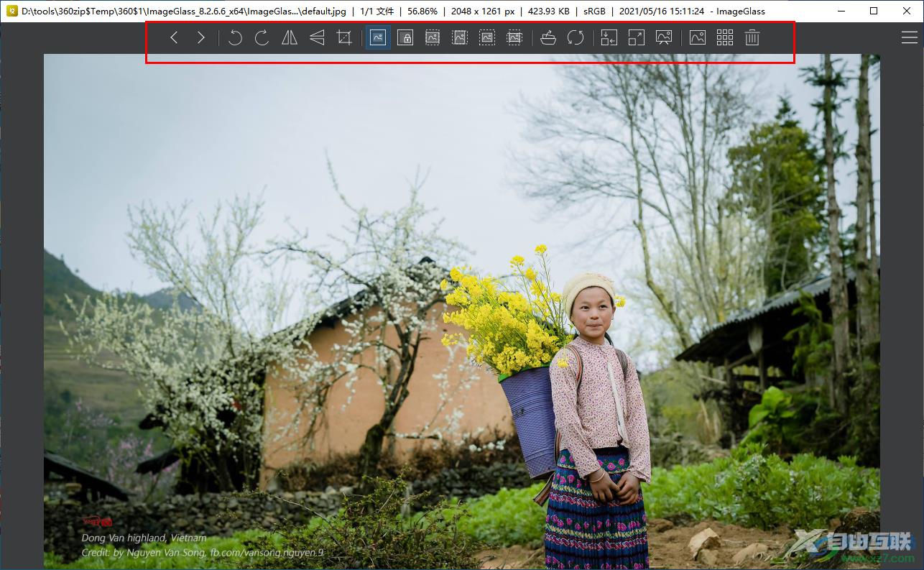Screen dimensions: 924x570
Task: Toggle window fit to image
Action: (x=609, y=38)
